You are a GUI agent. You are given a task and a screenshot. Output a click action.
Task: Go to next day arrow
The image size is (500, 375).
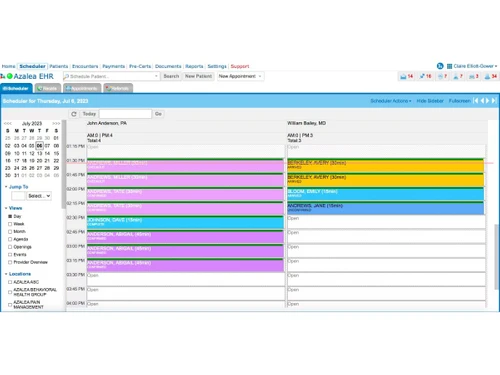487,101
